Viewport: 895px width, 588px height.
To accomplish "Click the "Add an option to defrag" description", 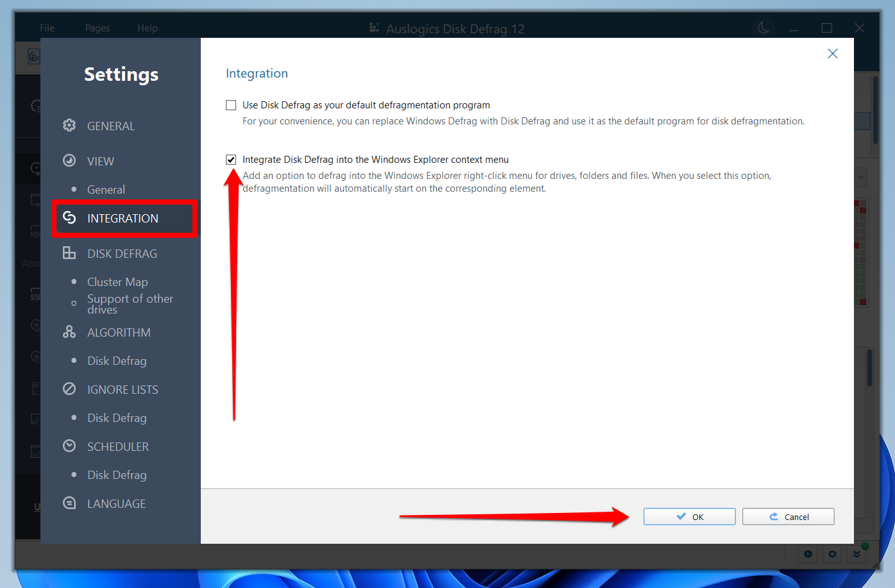I will (507, 182).
